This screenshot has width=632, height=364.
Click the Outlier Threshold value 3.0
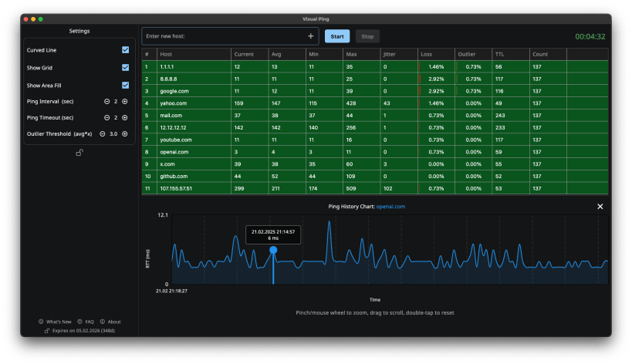[x=113, y=133]
